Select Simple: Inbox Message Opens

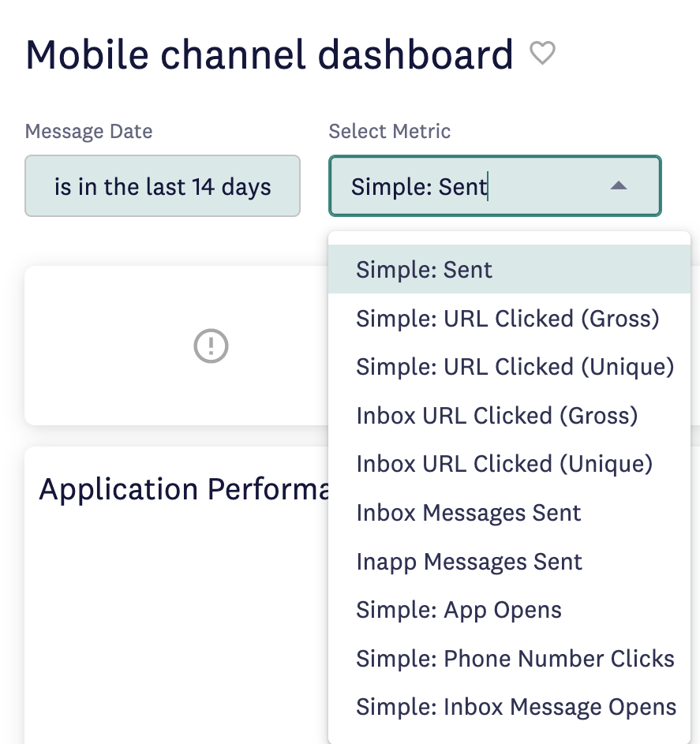point(509,707)
